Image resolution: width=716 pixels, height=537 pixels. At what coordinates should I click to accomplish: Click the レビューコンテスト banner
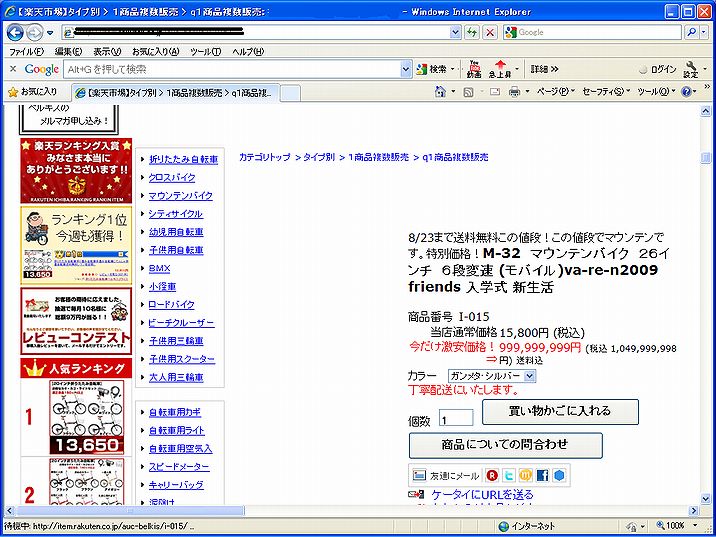[76, 321]
